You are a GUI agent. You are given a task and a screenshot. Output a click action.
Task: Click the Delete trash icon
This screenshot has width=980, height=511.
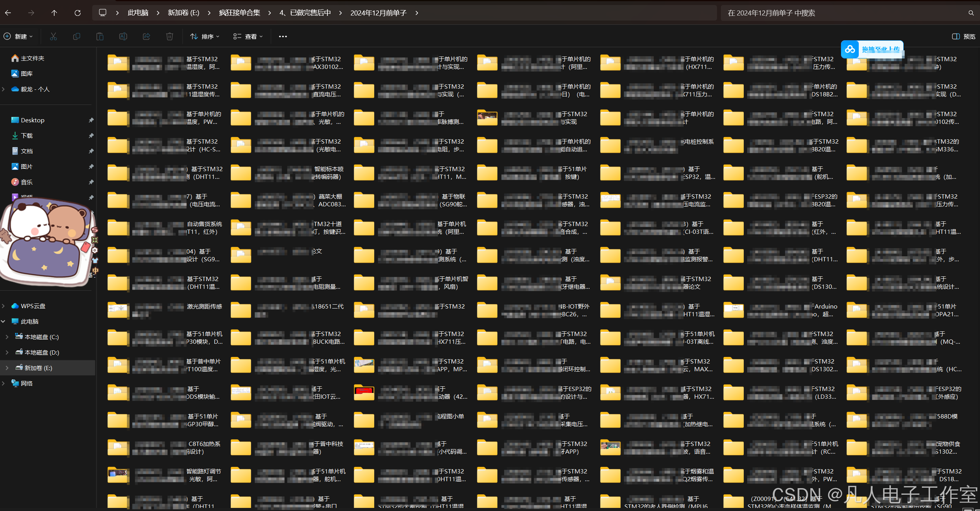(170, 36)
